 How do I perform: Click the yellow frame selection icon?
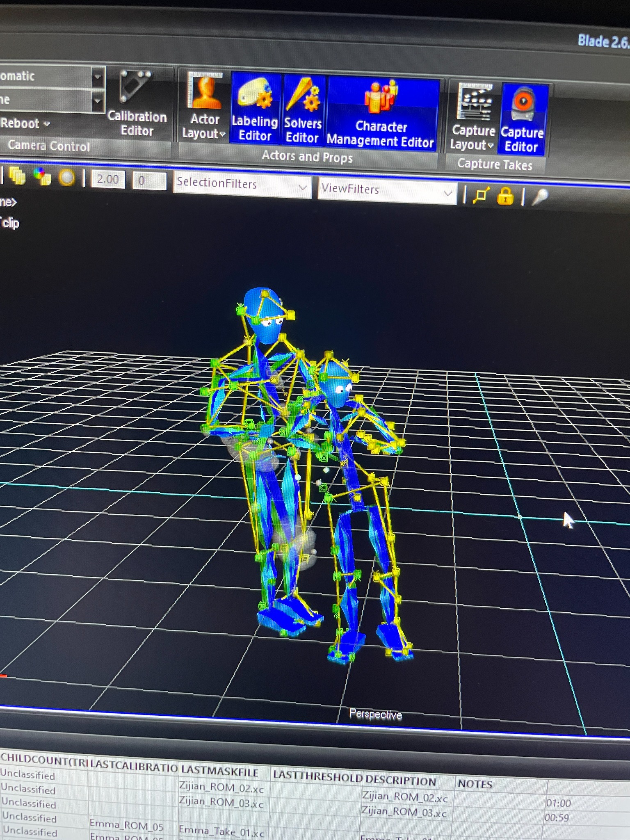[x=481, y=195]
